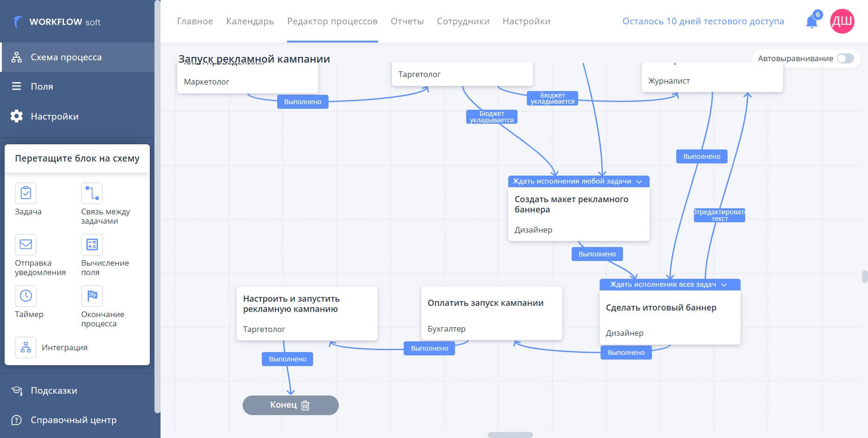Open the Схема процесса sidebar item
868x438 pixels.
click(77, 57)
